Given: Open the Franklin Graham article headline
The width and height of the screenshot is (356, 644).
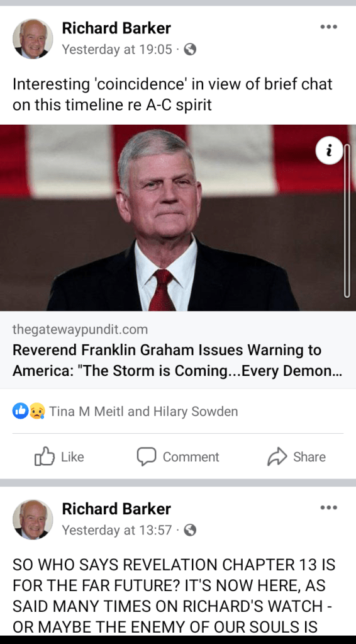Looking at the screenshot, I should pos(178,361).
